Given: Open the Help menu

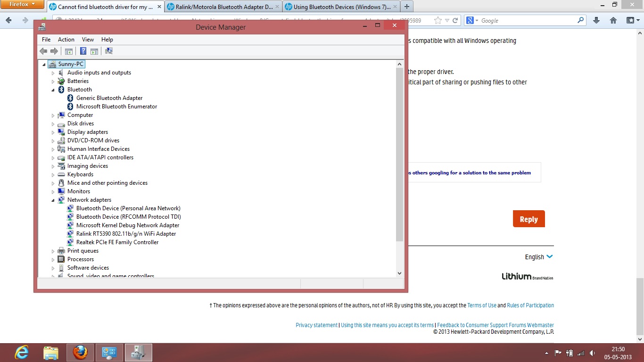Looking at the screenshot, I should coord(107,40).
